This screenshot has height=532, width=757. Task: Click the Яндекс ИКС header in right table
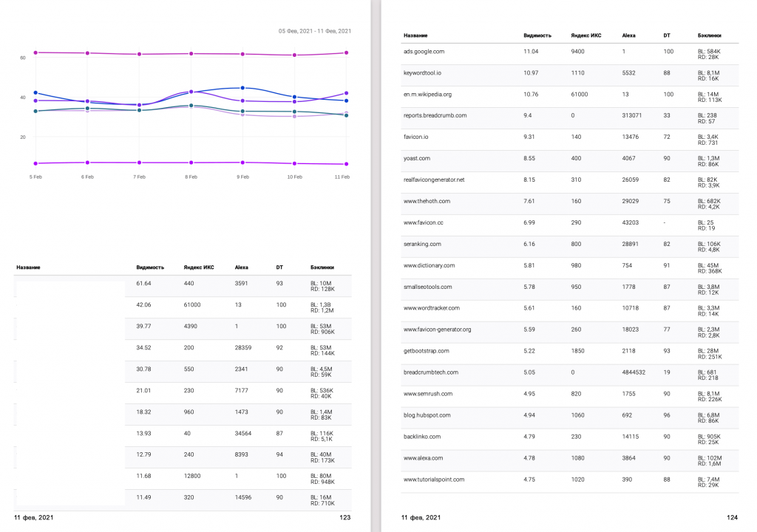pos(586,35)
